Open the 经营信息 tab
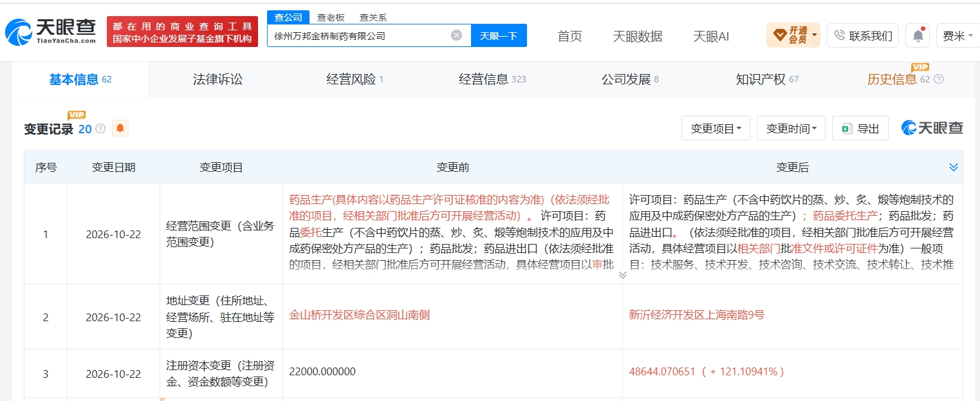Viewport: 980px width, 401px height. click(x=492, y=80)
